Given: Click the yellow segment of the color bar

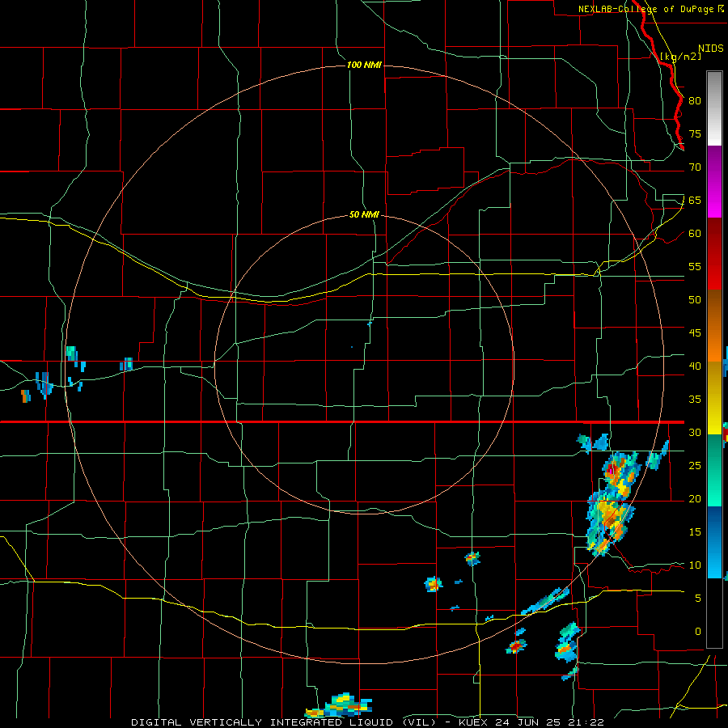Looking at the screenshot, I should click(714, 398).
